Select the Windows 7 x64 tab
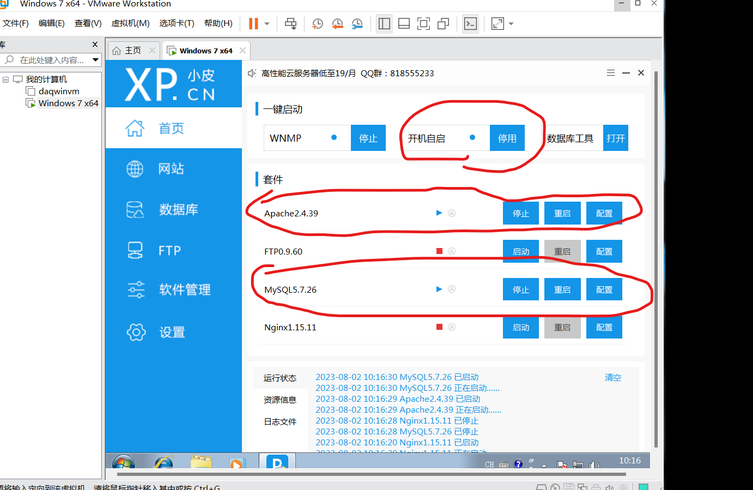 click(x=206, y=50)
